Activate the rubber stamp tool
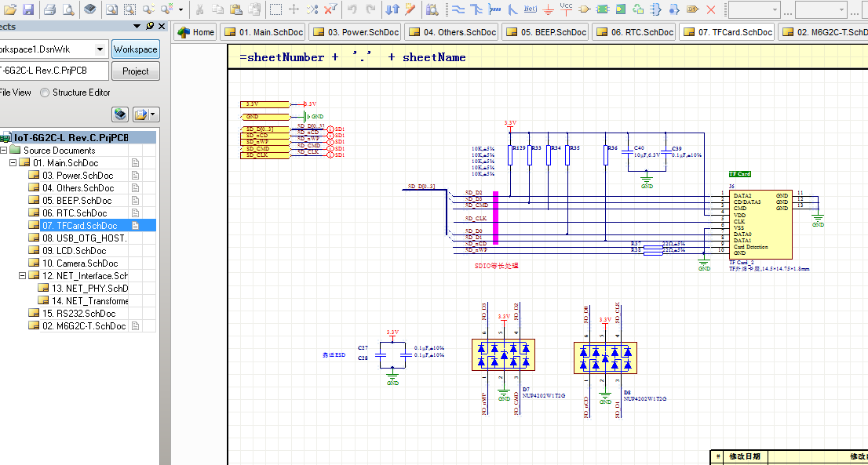Screen dimensions: 868x465 click(254, 9)
